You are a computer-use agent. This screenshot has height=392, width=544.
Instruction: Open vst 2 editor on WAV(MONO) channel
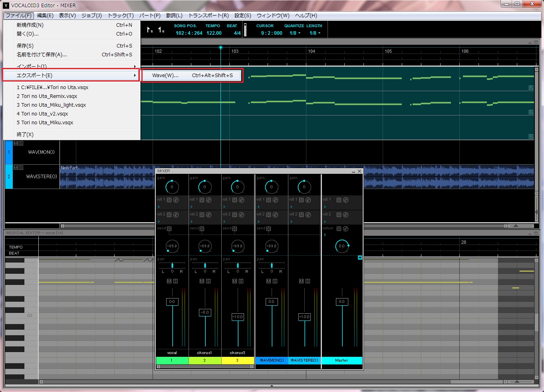click(x=275, y=215)
